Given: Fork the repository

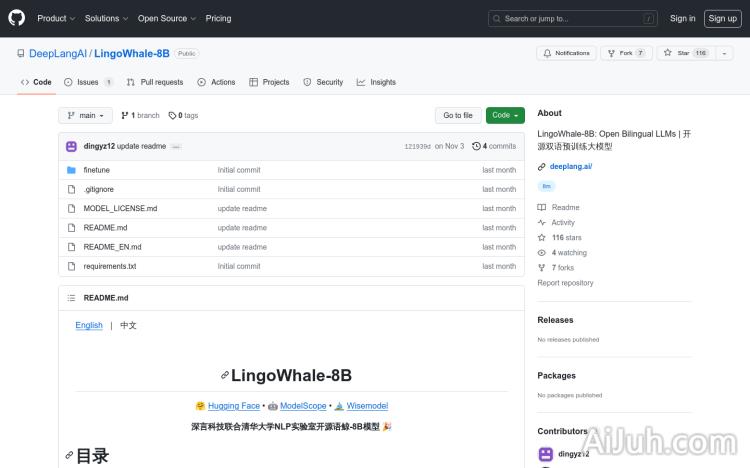Looking at the screenshot, I should 626,53.
